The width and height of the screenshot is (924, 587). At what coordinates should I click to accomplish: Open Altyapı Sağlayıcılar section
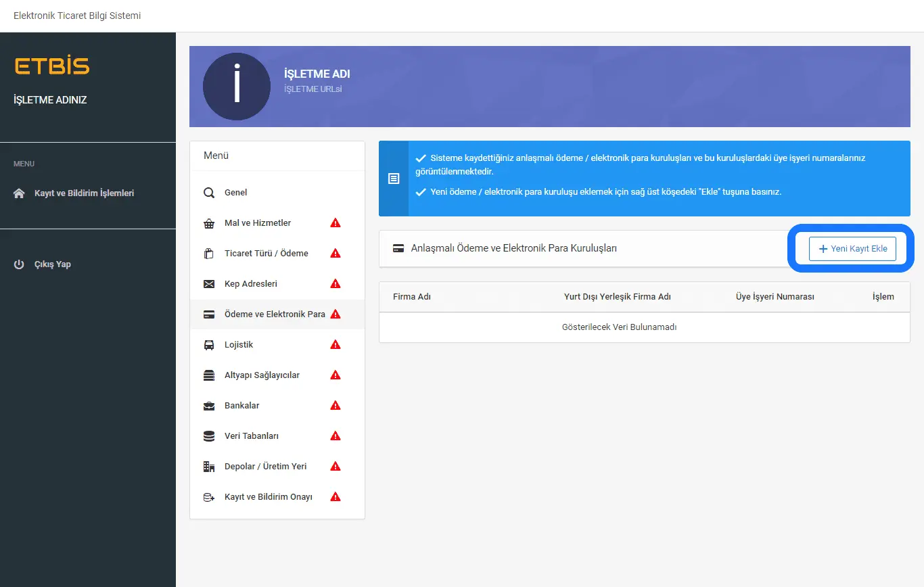click(262, 375)
